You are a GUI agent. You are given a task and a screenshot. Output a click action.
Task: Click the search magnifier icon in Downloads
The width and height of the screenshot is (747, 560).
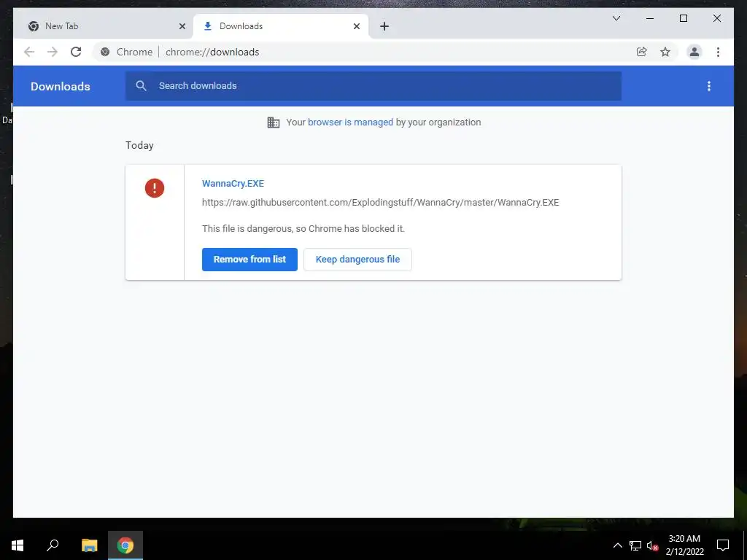click(141, 86)
